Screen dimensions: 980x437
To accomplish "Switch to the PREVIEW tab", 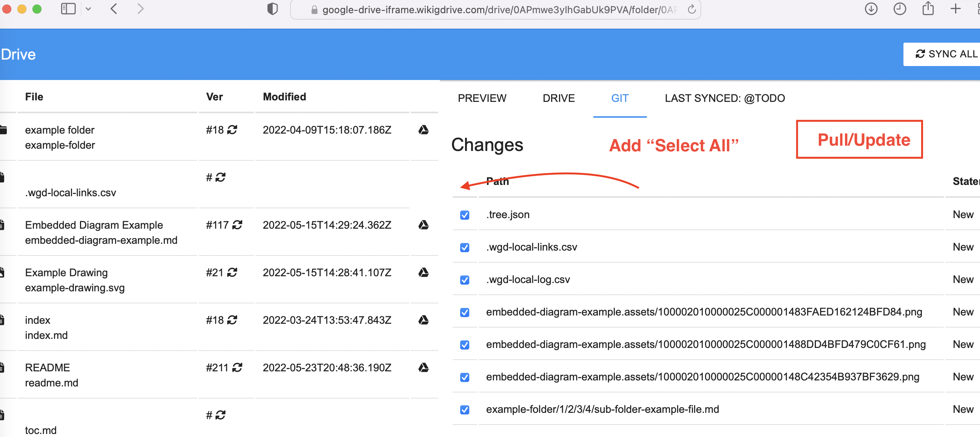I will click(x=482, y=98).
